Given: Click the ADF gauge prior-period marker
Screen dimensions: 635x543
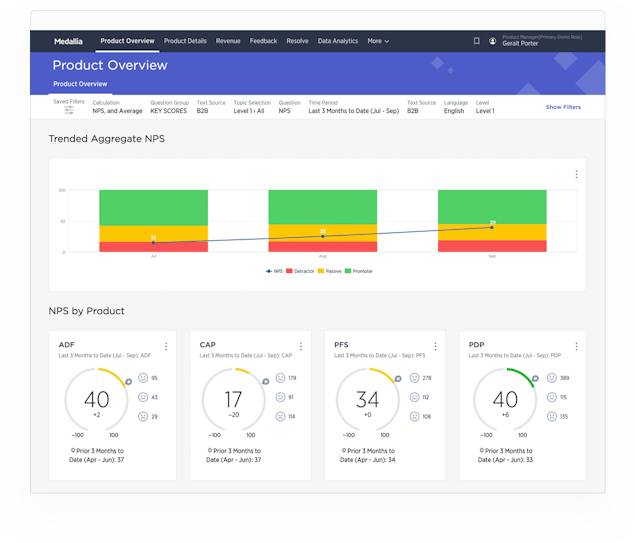Looking at the screenshot, I should [128, 381].
